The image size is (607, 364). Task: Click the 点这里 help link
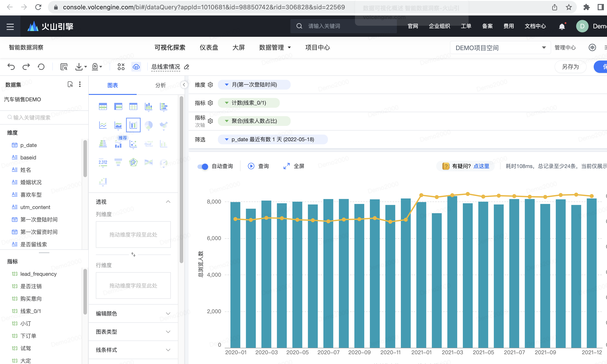pyautogui.click(x=481, y=166)
